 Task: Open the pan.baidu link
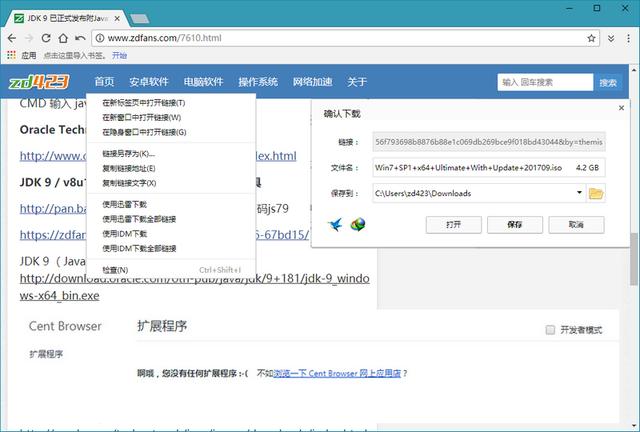click(x=53, y=209)
